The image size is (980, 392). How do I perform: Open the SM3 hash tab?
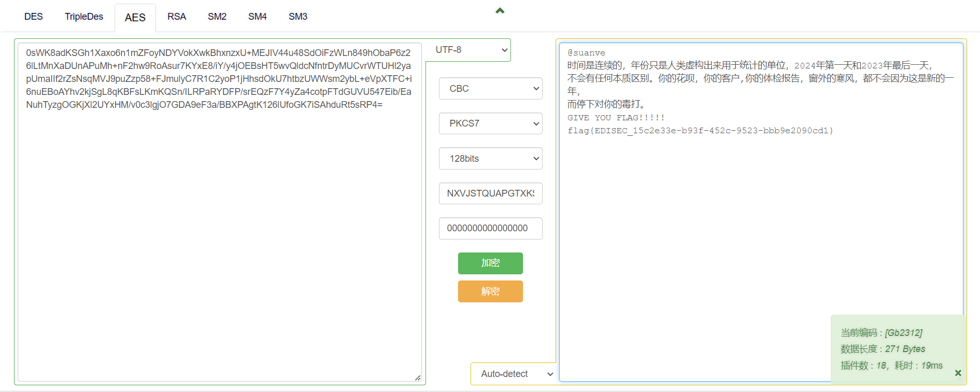(298, 17)
